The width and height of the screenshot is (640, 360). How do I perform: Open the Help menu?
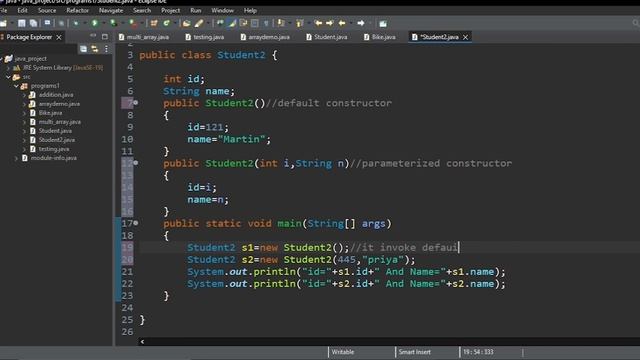[250, 10]
